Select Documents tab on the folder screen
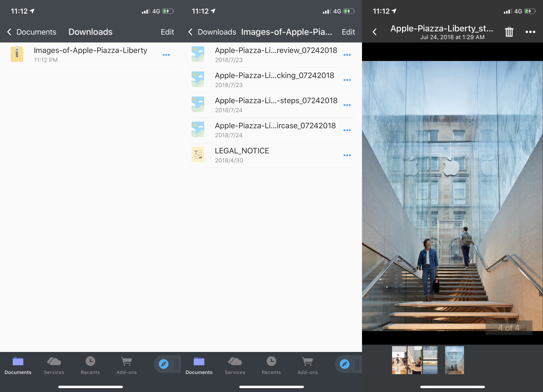This screenshot has width=543, height=392. point(199,366)
